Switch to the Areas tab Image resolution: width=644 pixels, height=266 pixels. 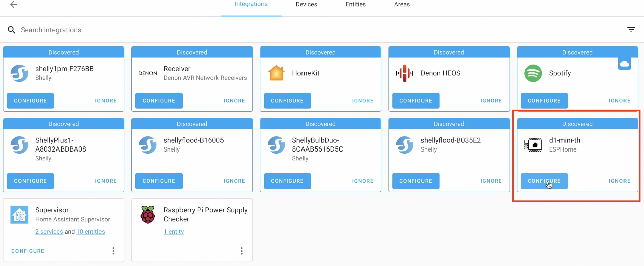tap(402, 4)
